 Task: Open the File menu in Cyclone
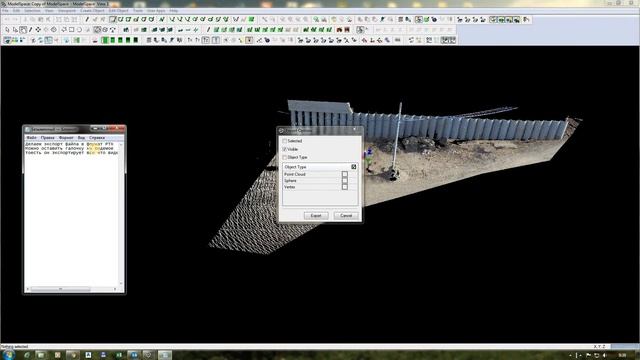coord(4,11)
